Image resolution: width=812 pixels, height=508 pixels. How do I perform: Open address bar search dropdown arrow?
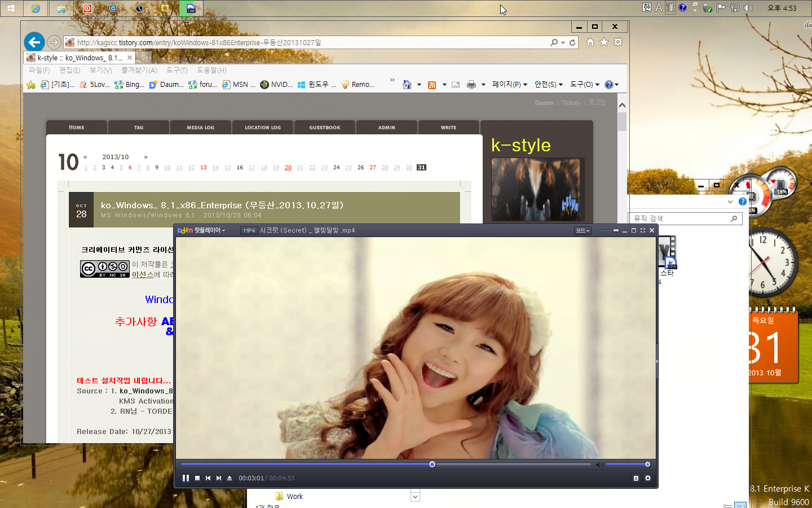pos(563,42)
